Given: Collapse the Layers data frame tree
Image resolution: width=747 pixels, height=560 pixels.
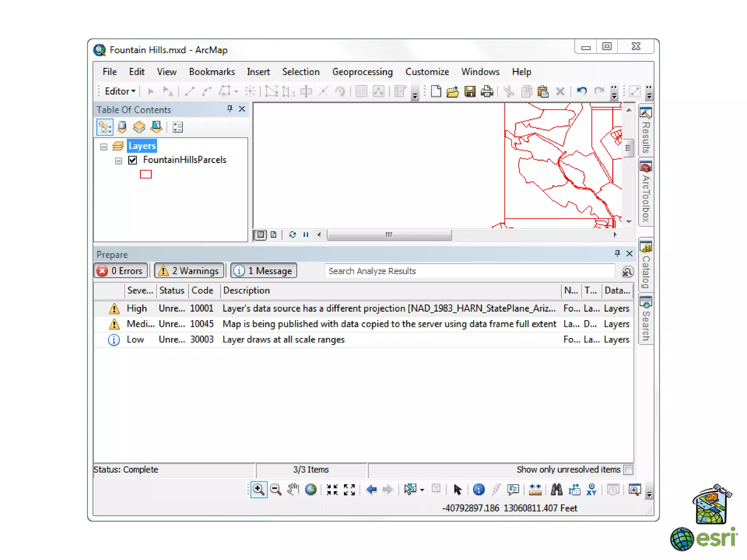Looking at the screenshot, I should click(x=104, y=147).
